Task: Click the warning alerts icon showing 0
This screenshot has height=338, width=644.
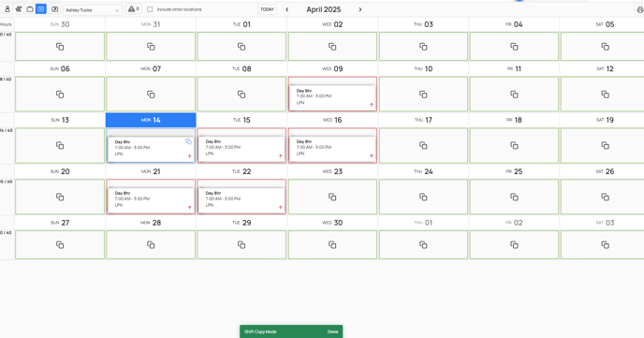Action: 133,9
